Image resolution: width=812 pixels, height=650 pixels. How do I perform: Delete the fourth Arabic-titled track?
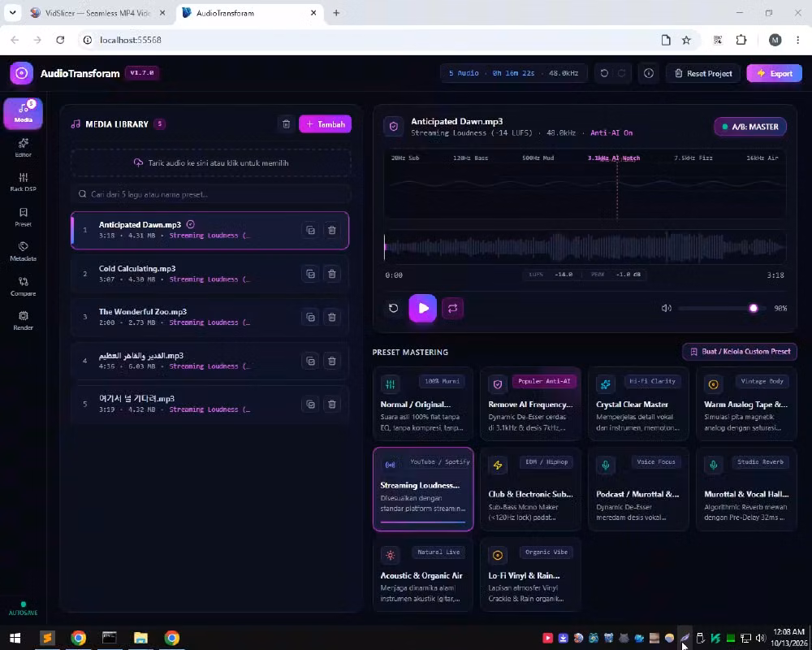click(x=332, y=361)
